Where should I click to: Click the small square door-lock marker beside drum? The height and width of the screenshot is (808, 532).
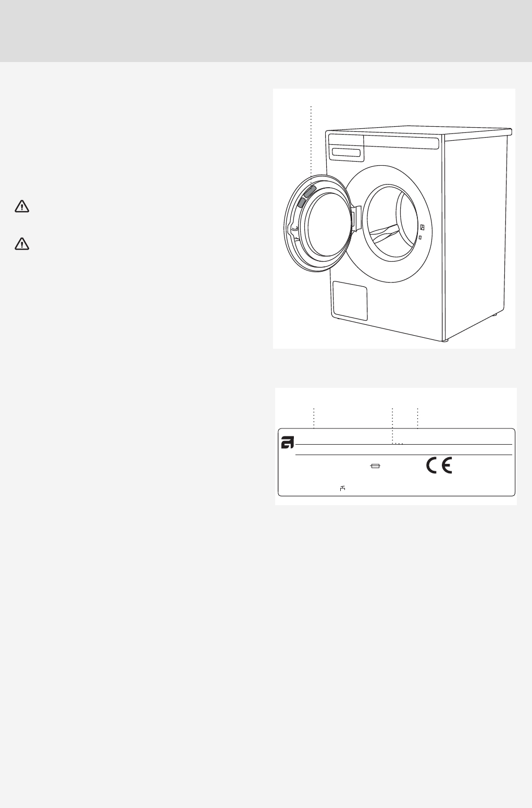(420, 238)
